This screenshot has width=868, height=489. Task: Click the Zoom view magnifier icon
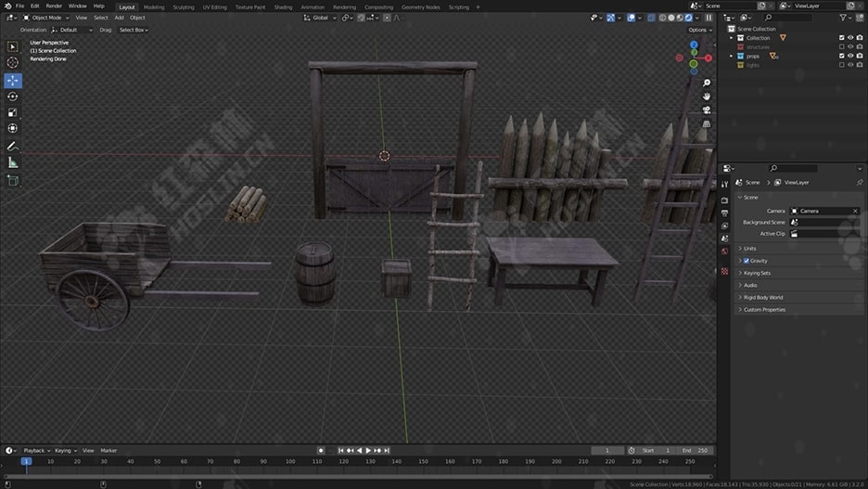(707, 84)
